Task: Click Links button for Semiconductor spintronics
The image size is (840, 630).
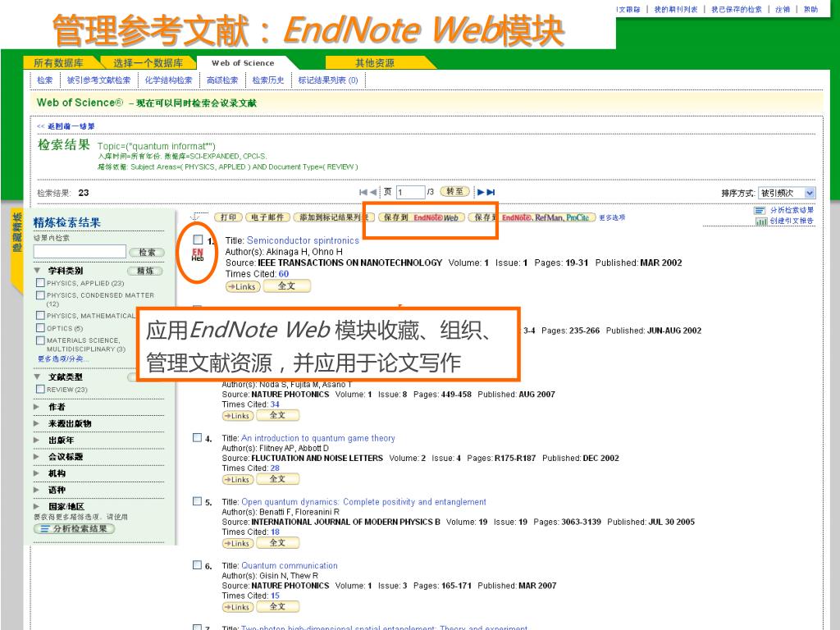Action: (243, 286)
